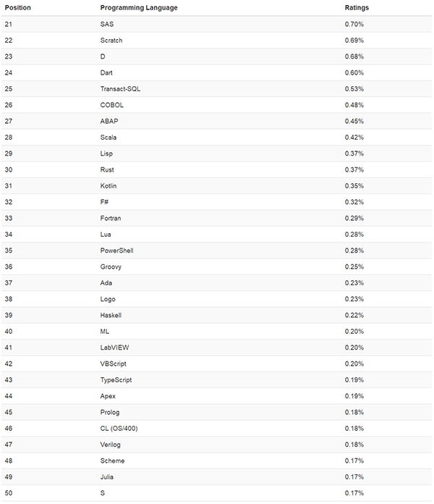Click the PowerShell language cell

[117, 251]
